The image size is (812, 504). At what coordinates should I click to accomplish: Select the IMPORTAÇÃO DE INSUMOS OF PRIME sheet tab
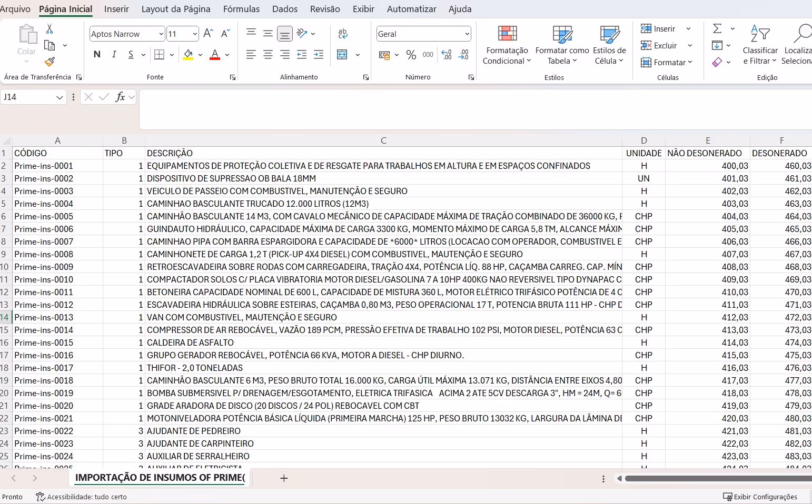click(x=160, y=478)
